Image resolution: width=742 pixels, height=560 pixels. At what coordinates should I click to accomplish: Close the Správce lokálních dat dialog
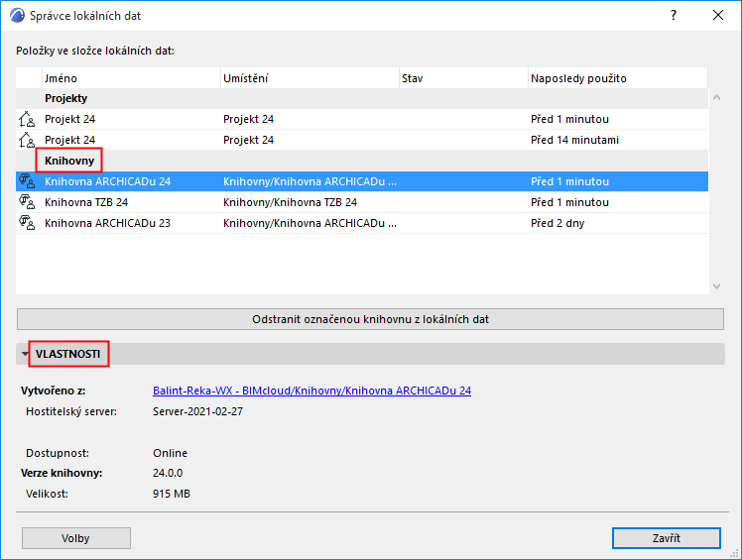[x=718, y=15]
